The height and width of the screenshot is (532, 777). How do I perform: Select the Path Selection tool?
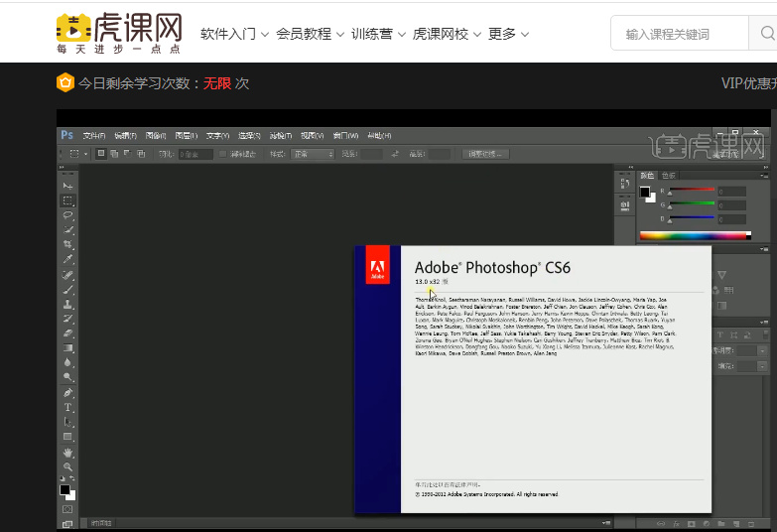pos(67,423)
